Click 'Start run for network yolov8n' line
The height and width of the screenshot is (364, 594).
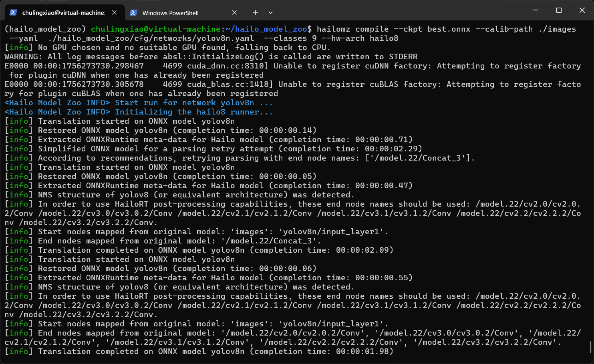[x=139, y=103]
